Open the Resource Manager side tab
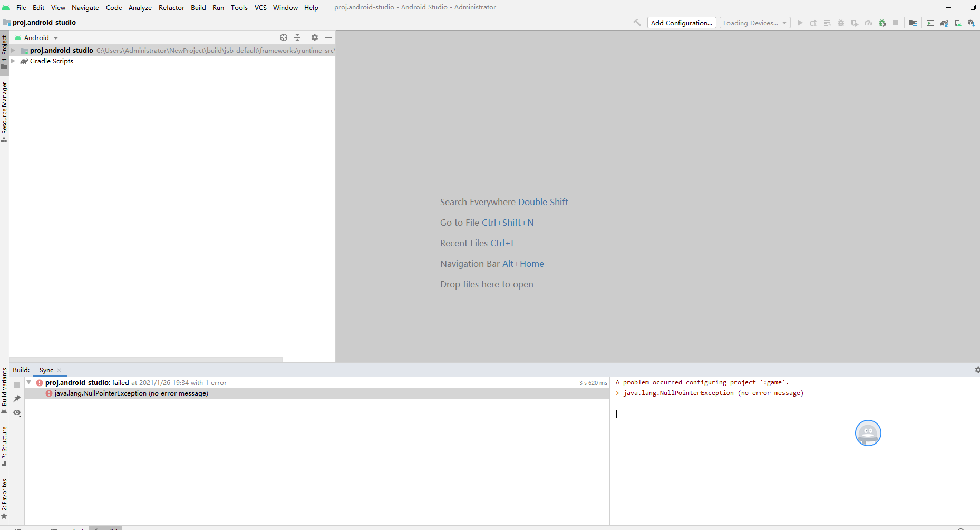This screenshot has height=530, width=980. coord(4,112)
